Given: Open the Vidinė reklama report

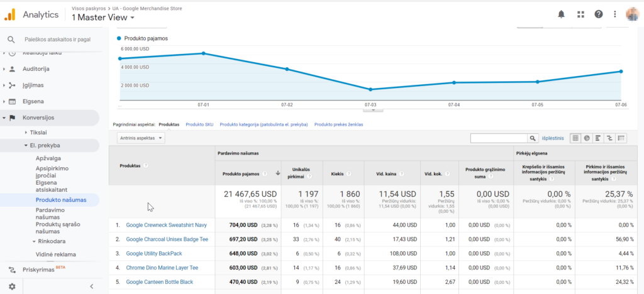Looking at the screenshot, I should (x=56, y=254).
